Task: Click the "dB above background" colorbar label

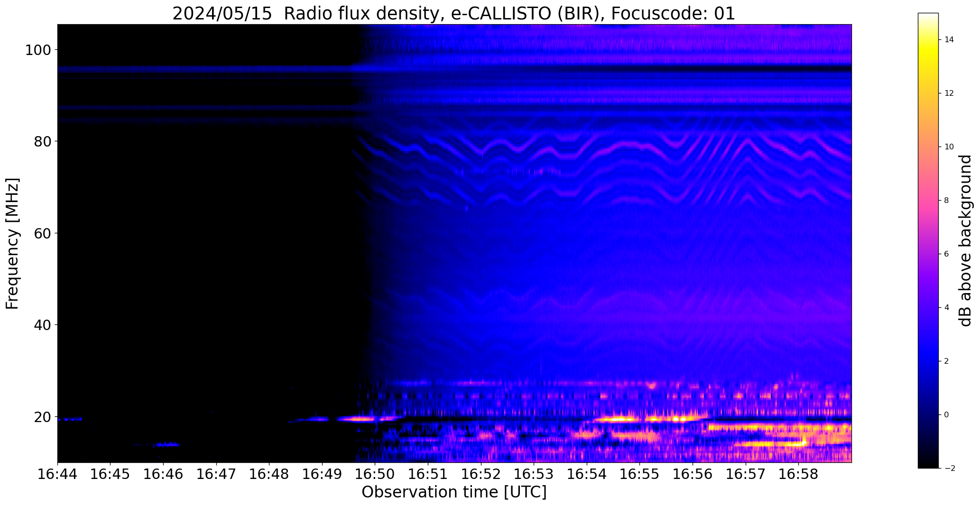Action: click(965, 240)
